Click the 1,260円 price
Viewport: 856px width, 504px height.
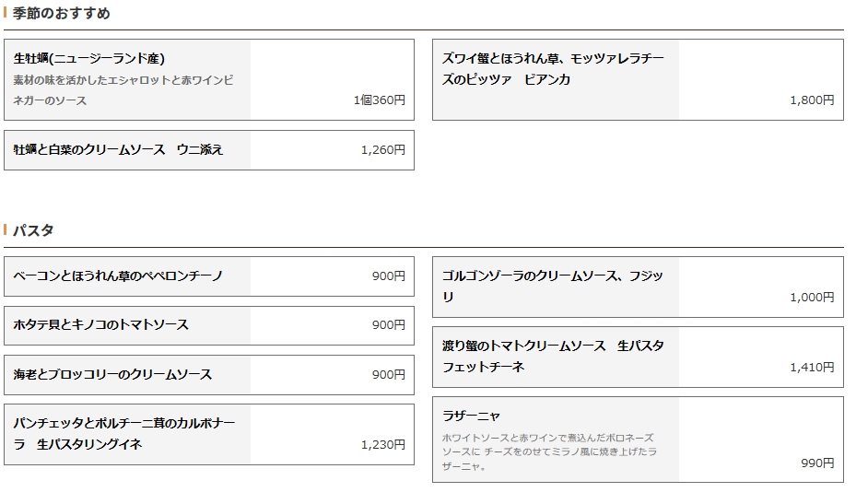point(383,150)
